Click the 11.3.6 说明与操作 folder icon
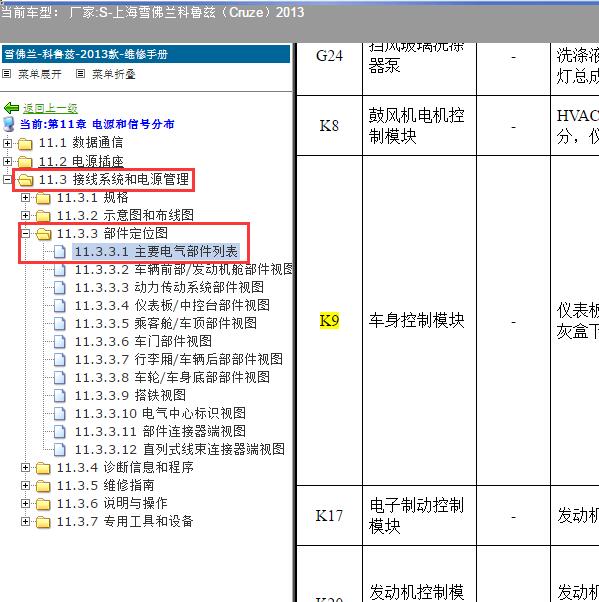The image size is (599, 602). point(43,504)
